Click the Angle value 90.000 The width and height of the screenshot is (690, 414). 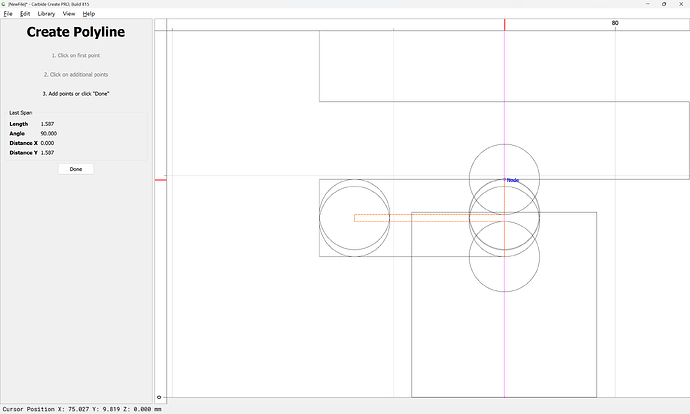coord(48,133)
